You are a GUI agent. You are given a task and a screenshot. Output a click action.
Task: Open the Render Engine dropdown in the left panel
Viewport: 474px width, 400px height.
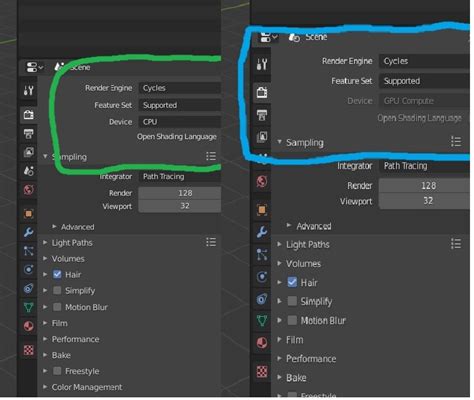[180, 88]
